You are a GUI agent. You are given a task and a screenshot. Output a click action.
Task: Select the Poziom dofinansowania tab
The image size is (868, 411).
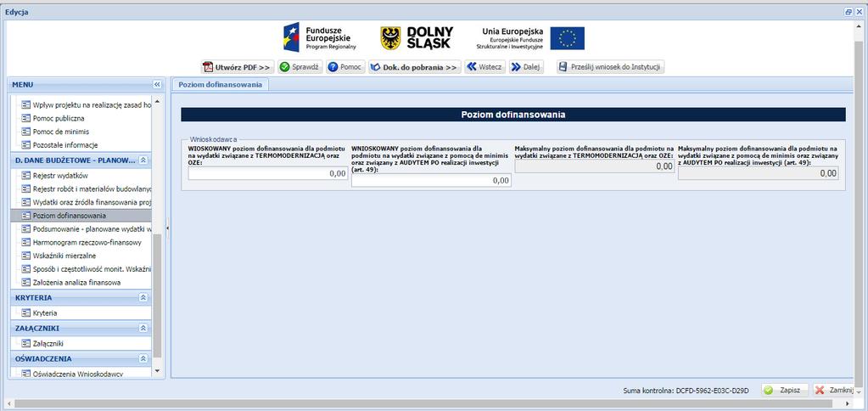click(221, 84)
